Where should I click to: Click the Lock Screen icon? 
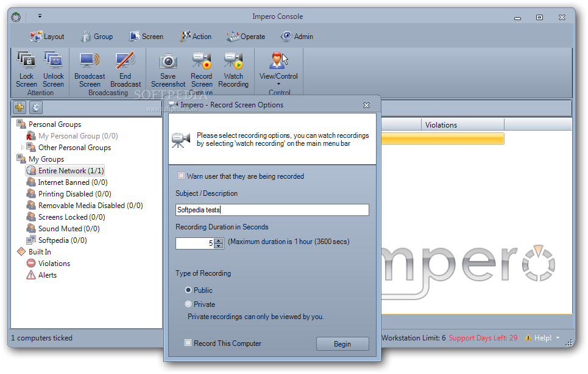click(x=26, y=60)
